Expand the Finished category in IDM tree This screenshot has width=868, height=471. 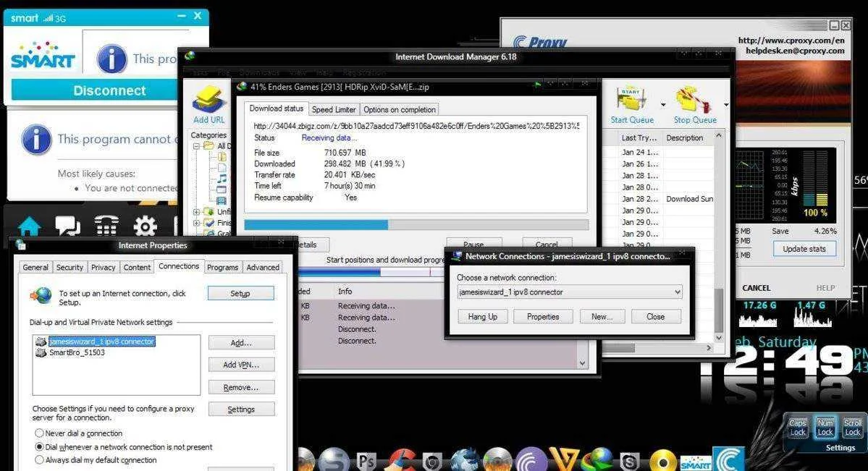196,223
